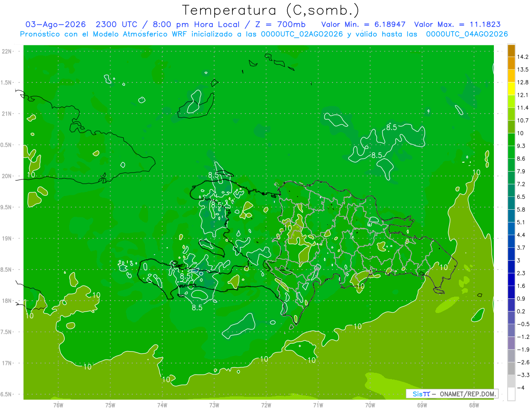Image resolution: width=532 pixels, height=411 pixels.
Task: Click legend value "-3.3"
Action: [x=523, y=375]
